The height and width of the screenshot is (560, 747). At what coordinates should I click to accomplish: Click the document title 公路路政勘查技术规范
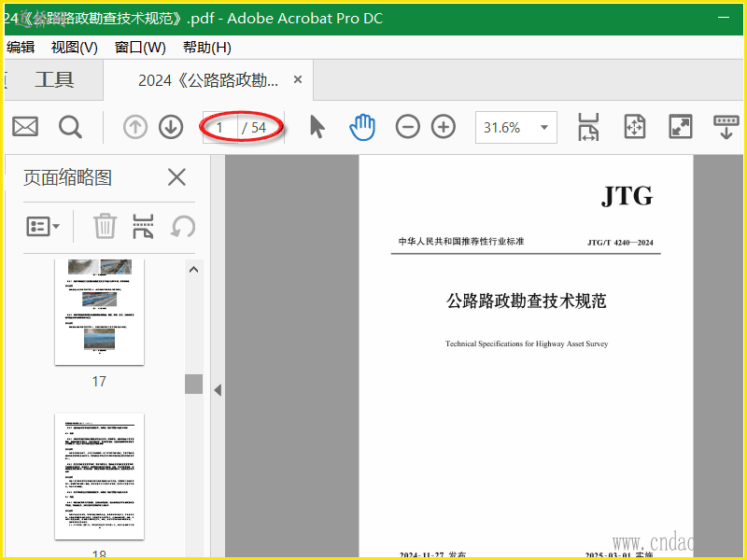click(x=526, y=301)
